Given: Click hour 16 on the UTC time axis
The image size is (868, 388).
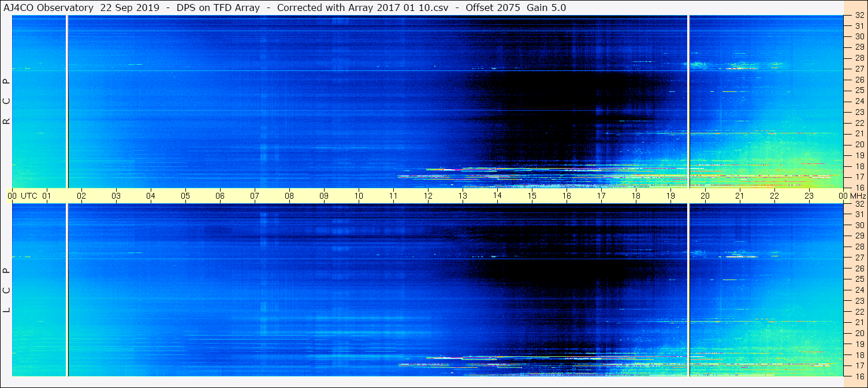Looking at the screenshot, I should [567, 196].
